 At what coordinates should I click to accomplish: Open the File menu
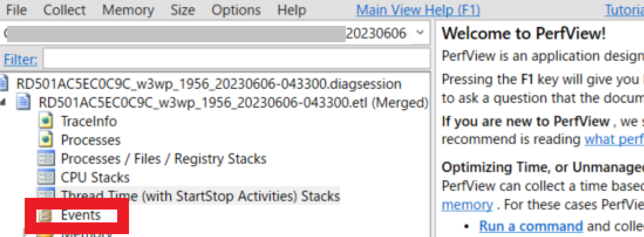coord(16,10)
